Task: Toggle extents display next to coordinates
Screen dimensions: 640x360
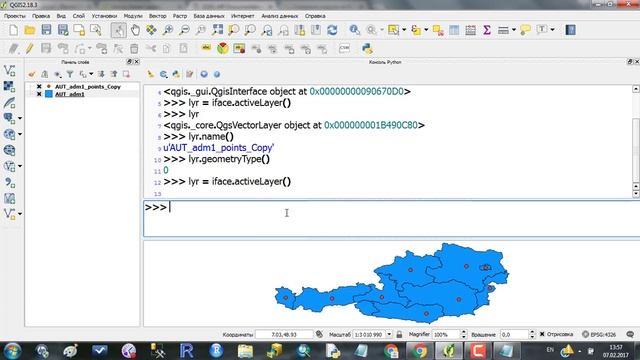Action: tap(319, 334)
